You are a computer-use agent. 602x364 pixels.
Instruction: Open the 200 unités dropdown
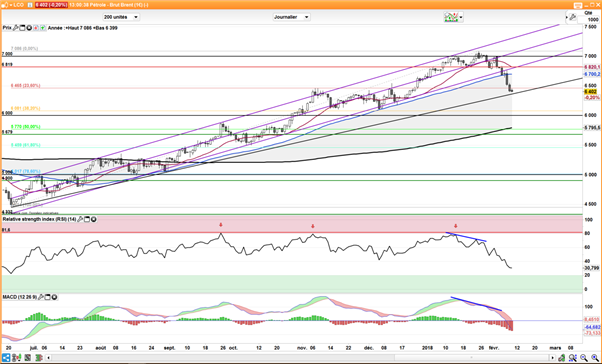[x=121, y=17]
